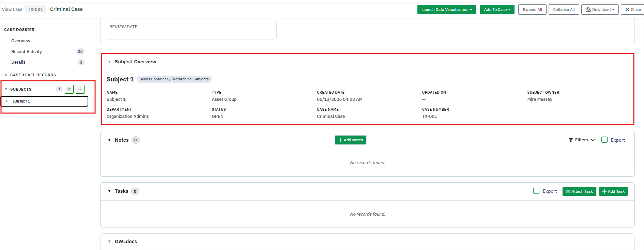Open the Launch Data Visualization dropdown
This screenshot has width=644, height=250.
coord(447,10)
